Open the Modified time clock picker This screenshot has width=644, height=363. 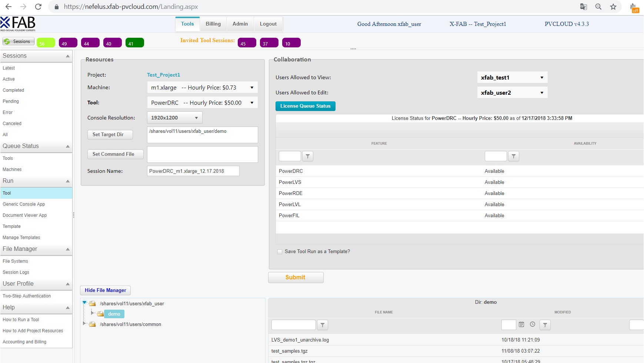533,325
